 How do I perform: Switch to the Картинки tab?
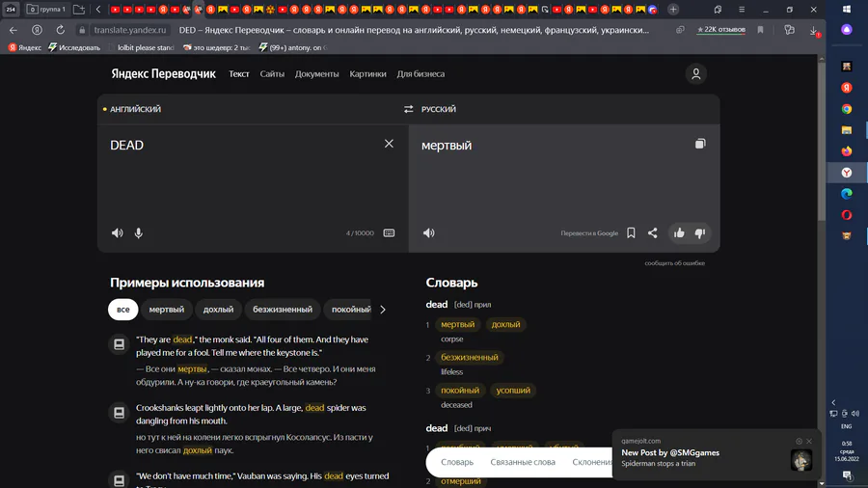tap(367, 73)
